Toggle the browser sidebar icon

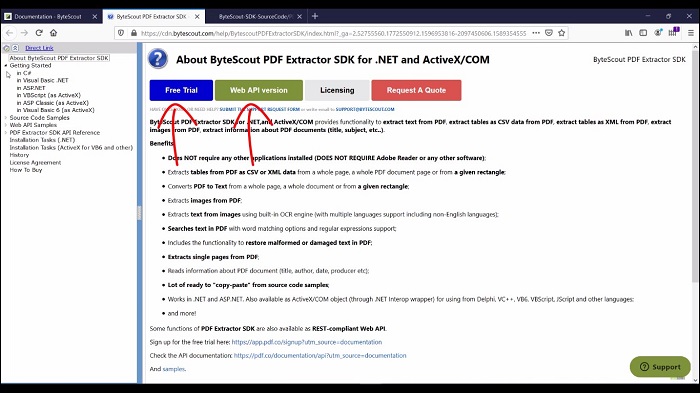coord(643,33)
